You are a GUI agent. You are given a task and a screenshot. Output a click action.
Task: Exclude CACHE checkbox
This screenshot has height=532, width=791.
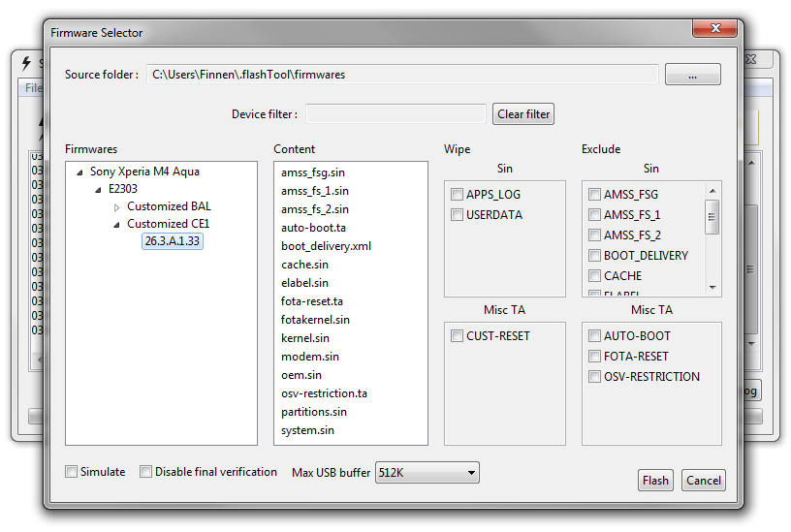(x=595, y=276)
